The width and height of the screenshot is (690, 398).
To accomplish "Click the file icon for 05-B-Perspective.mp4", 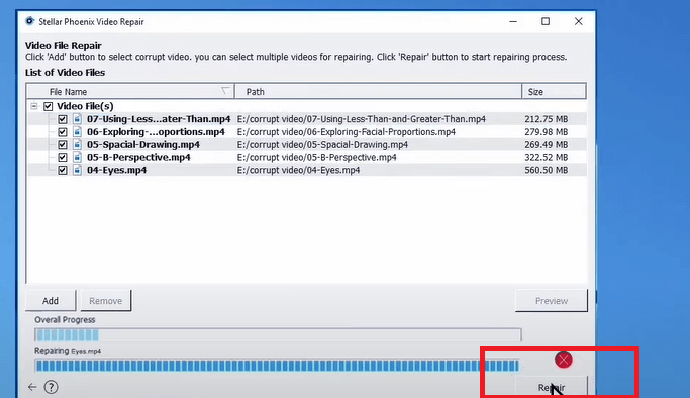I will click(77, 157).
